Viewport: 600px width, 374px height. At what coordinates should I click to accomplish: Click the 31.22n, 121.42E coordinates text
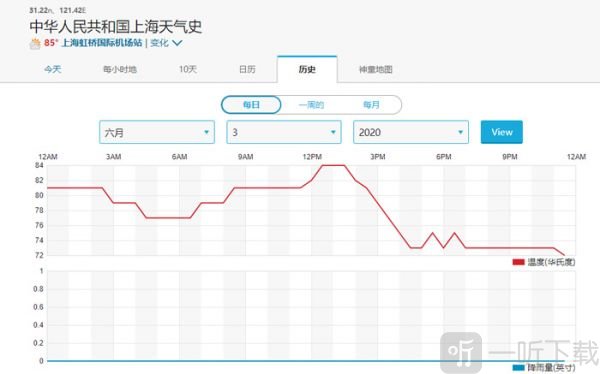point(58,10)
